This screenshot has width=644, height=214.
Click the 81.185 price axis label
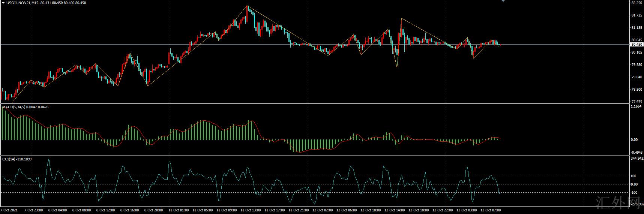636,28
